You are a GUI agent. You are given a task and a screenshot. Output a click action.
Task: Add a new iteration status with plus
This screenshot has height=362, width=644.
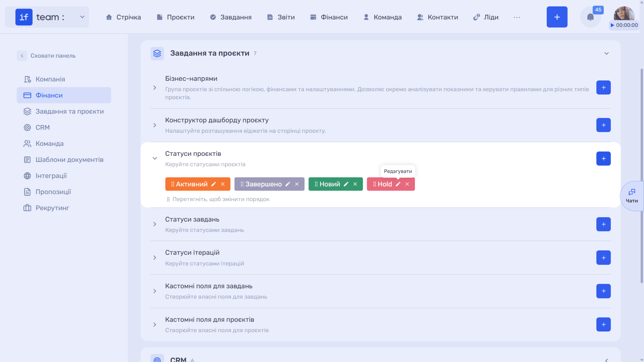click(x=604, y=258)
